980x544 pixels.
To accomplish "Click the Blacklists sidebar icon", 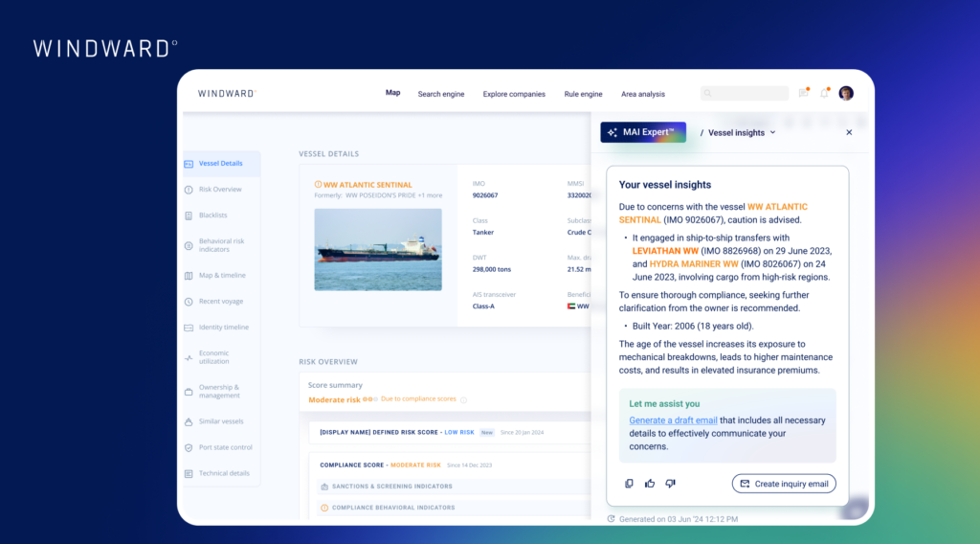I will 189,215.
